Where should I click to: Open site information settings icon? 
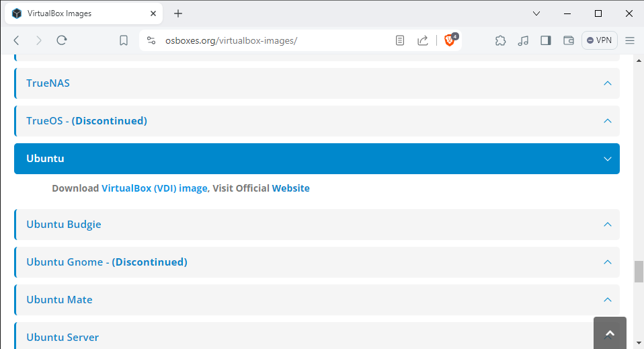pyautogui.click(x=151, y=40)
